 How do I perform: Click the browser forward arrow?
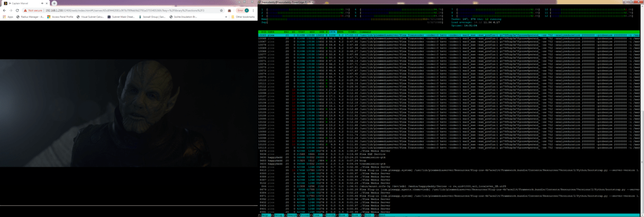[11, 11]
